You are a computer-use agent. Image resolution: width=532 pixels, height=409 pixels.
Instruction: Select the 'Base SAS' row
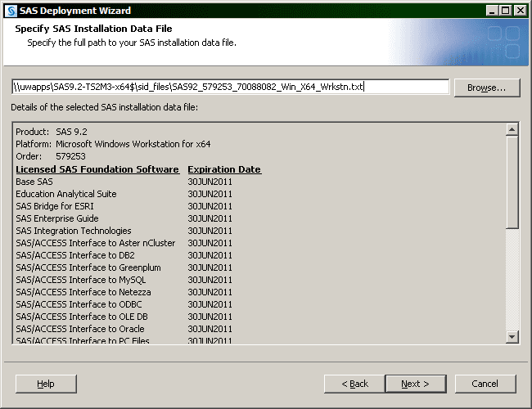[x=124, y=182]
